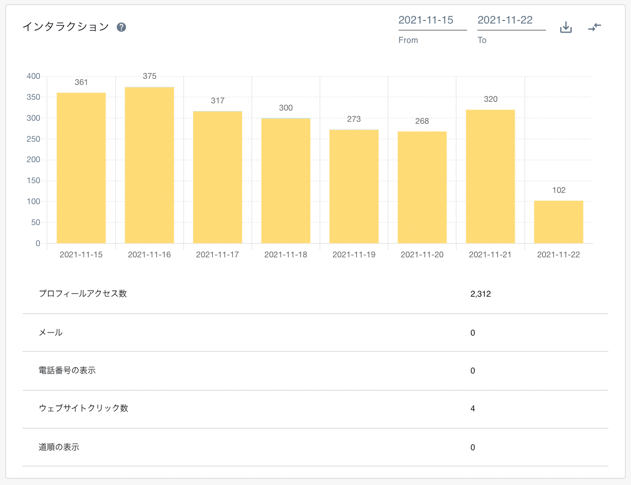Open the To date field 2021-11-22
This screenshot has width=631, height=485.
point(510,21)
